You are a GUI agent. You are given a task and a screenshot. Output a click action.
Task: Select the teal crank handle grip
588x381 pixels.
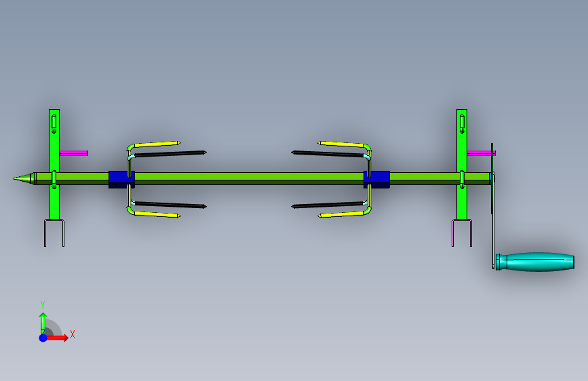(535, 262)
